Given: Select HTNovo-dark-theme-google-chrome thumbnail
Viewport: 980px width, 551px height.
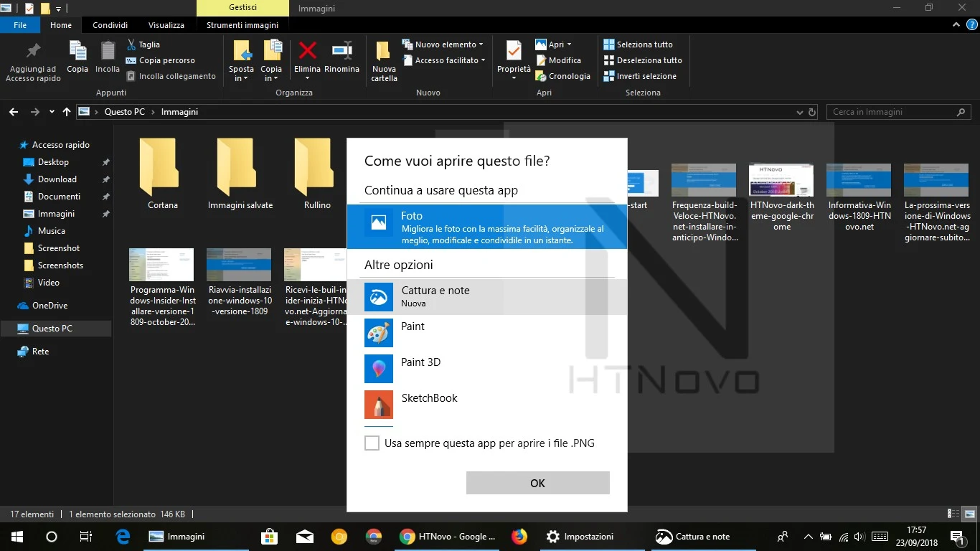Looking at the screenshot, I should tap(781, 179).
